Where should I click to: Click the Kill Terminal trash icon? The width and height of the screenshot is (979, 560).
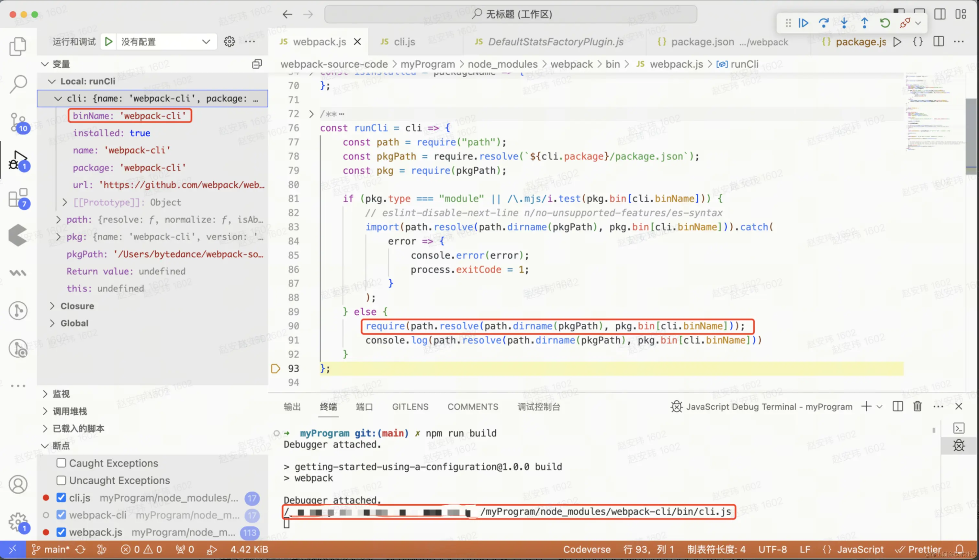pyautogui.click(x=917, y=406)
